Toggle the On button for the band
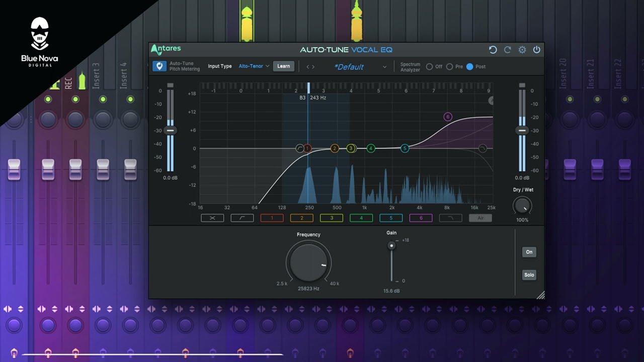Image resolution: width=644 pixels, height=362 pixels. 529,252
